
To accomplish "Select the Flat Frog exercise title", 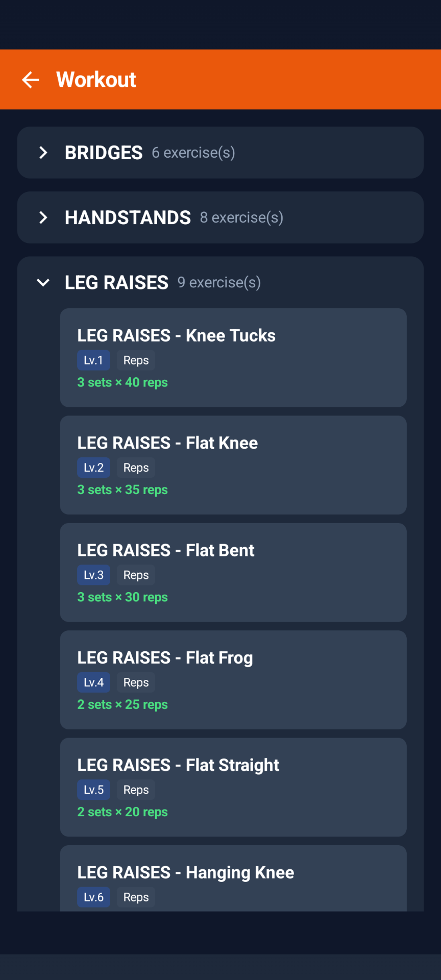I will click(165, 658).
